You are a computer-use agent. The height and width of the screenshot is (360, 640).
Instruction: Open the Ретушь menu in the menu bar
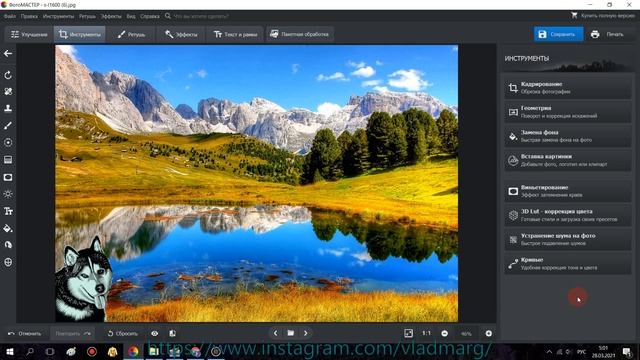pos(87,16)
